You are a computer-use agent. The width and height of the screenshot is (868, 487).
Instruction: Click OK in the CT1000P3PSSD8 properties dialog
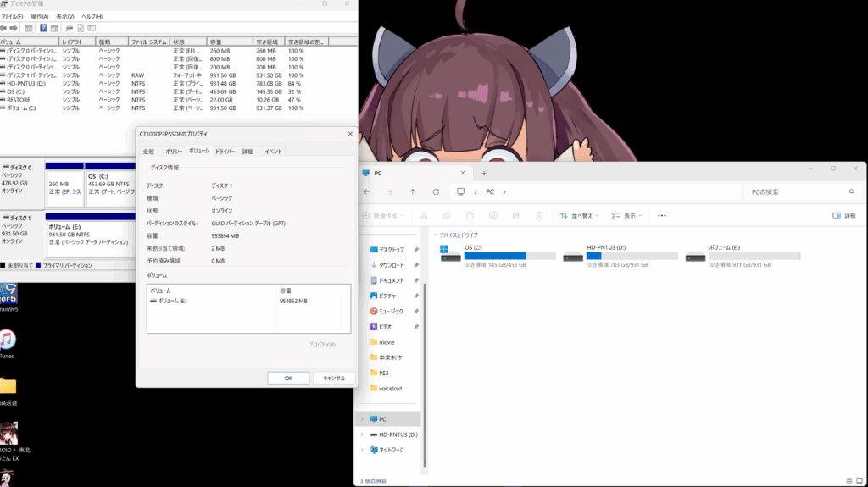pos(288,378)
